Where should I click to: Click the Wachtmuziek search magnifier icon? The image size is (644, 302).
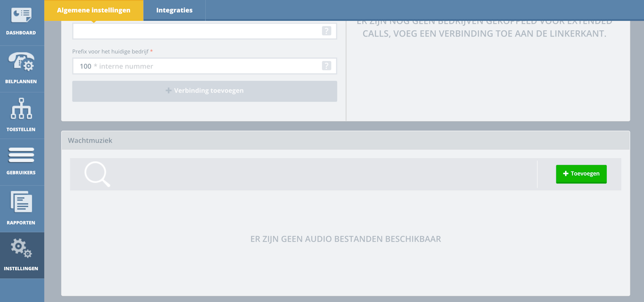click(x=97, y=174)
